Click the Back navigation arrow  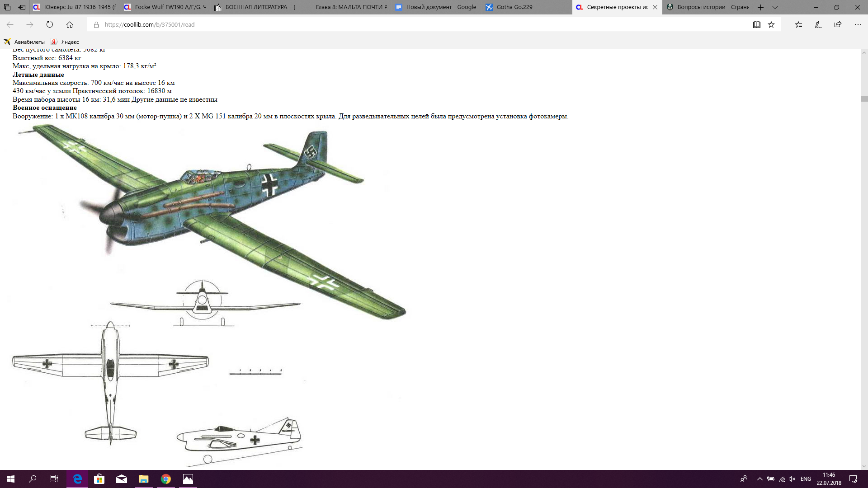click(x=10, y=25)
